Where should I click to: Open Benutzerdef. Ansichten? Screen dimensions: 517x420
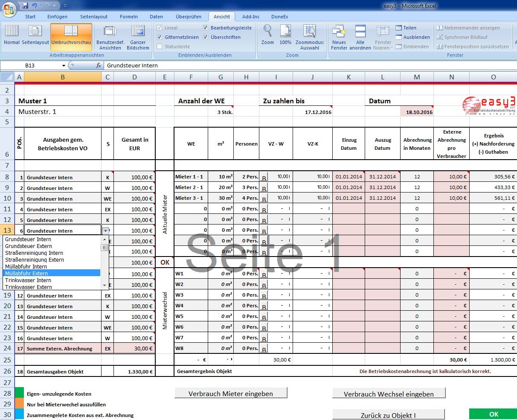[110, 38]
